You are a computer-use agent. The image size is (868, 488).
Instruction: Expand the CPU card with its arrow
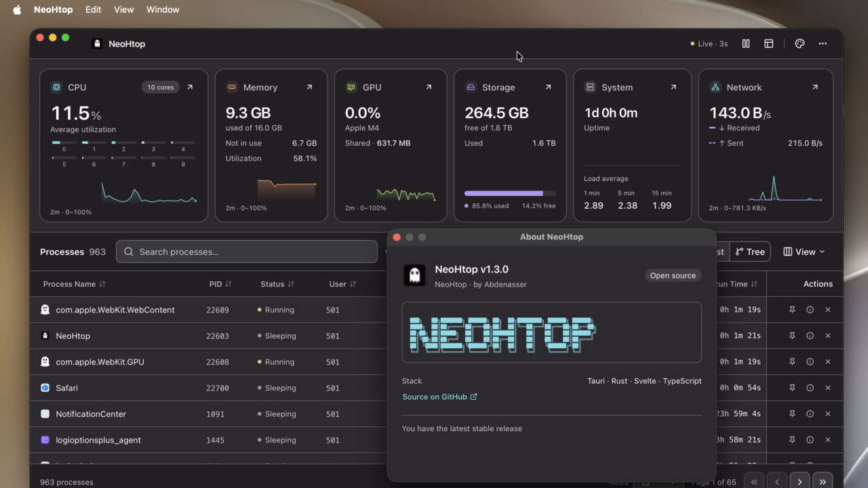[190, 87]
